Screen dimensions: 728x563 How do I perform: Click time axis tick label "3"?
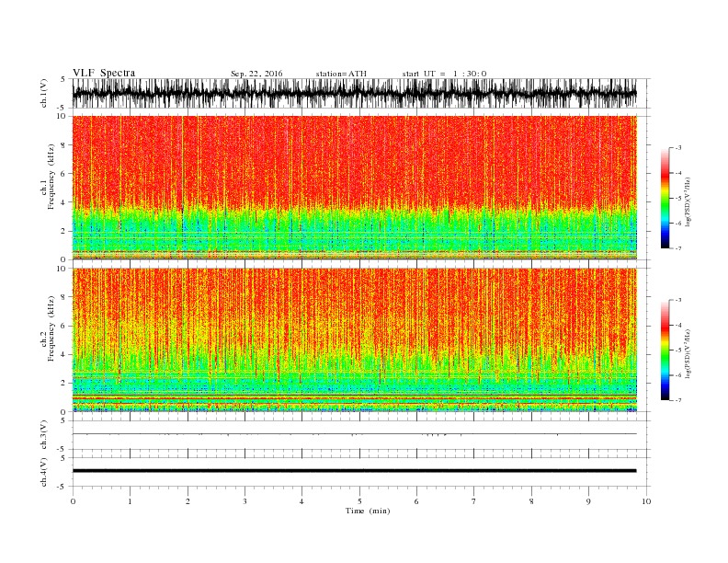point(245,501)
